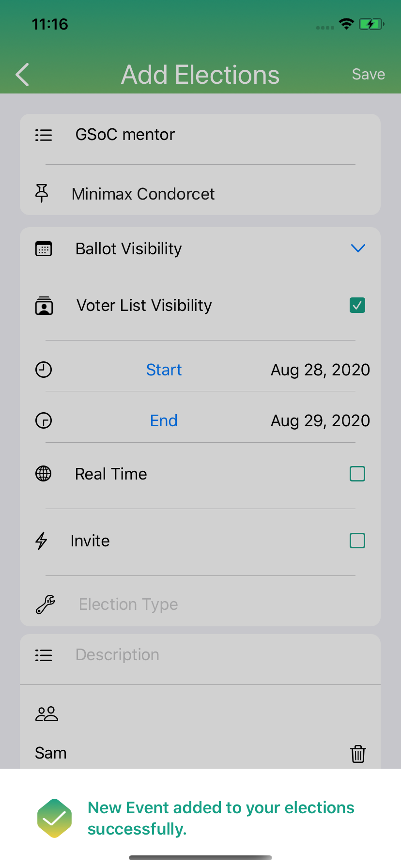Click the Description input field
Image resolution: width=401 pixels, height=868 pixels.
(200, 655)
